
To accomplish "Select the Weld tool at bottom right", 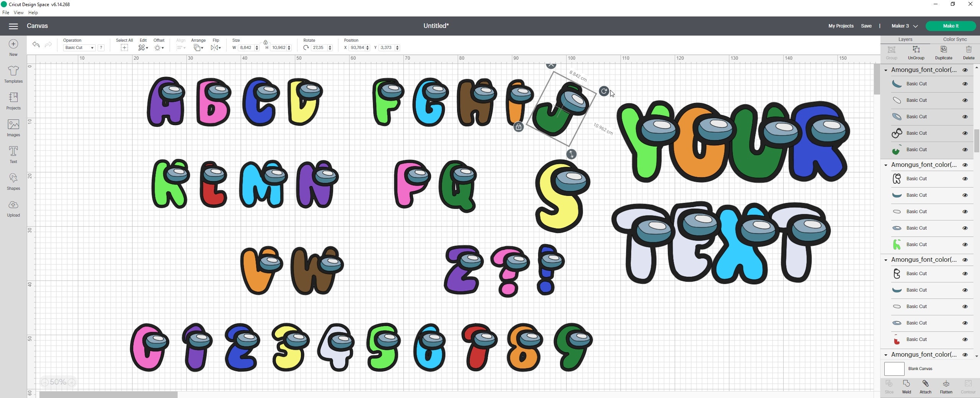I will click(x=906, y=386).
